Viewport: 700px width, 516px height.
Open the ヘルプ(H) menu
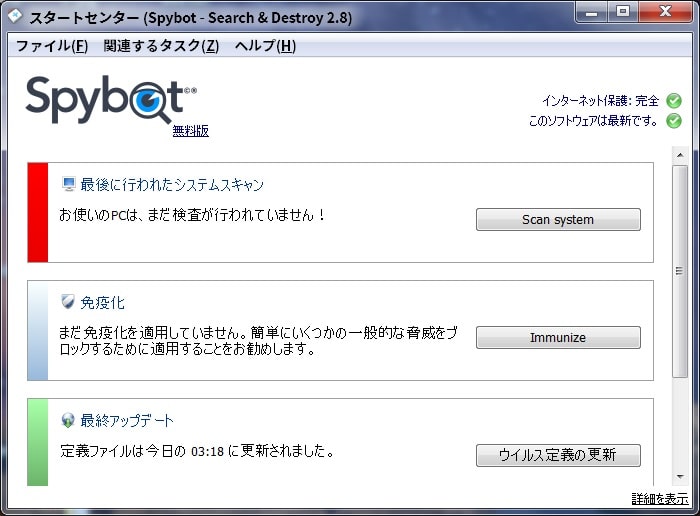pyautogui.click(x=265, y=46)
